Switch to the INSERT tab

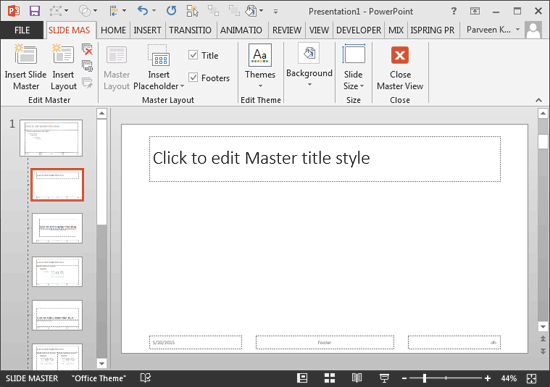[147, 31]
